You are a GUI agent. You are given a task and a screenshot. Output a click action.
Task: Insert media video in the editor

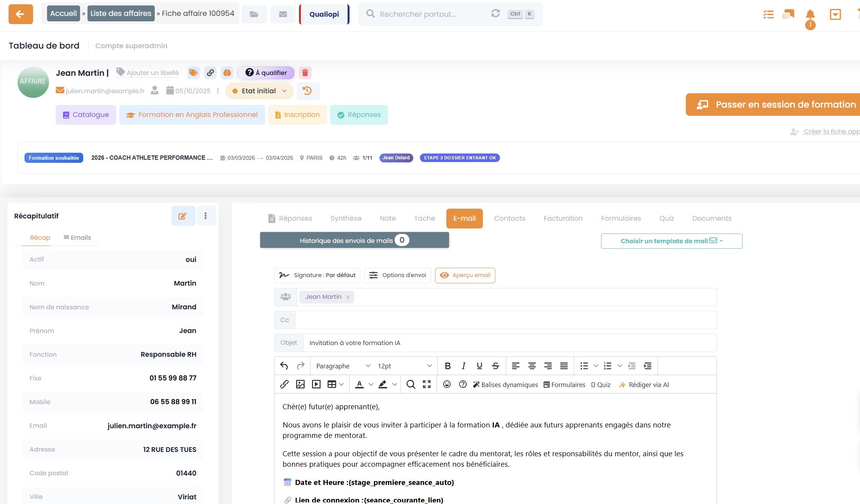click(x=316, y=385)
